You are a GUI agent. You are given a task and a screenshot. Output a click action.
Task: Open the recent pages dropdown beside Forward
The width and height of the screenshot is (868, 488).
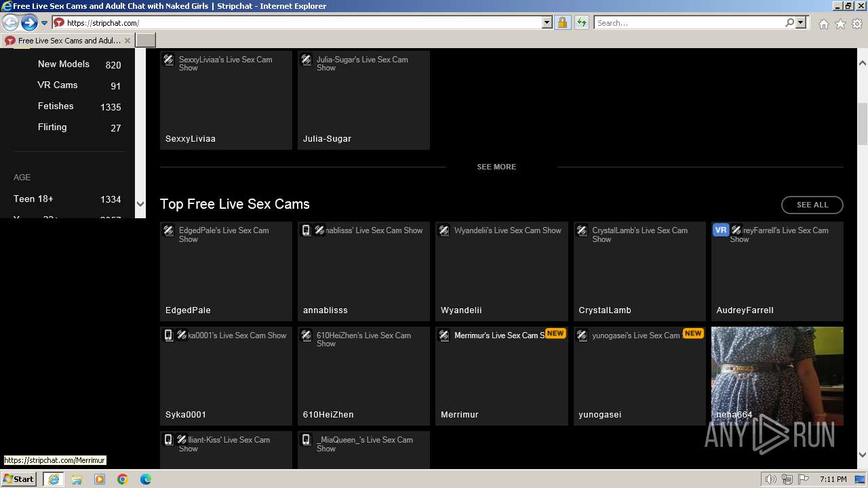[45, 23]
